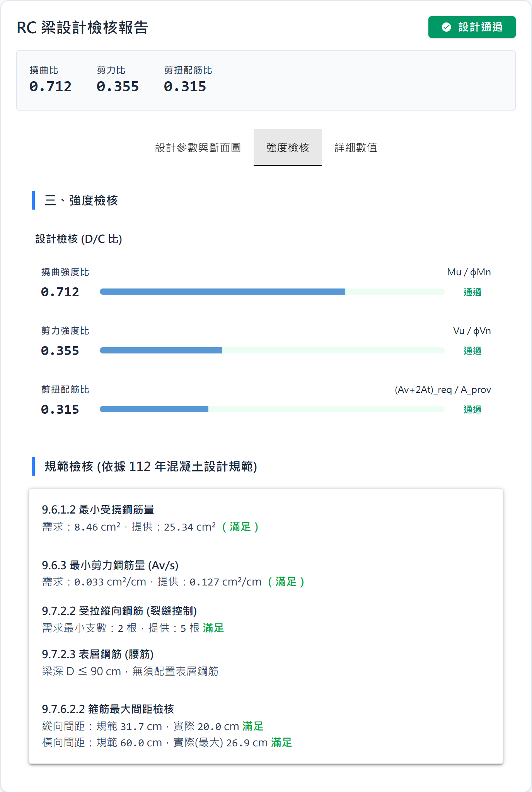Click the 通過 label for 剪扭配筋比
This screenshot has width=532, height=792.
point(472,410)
